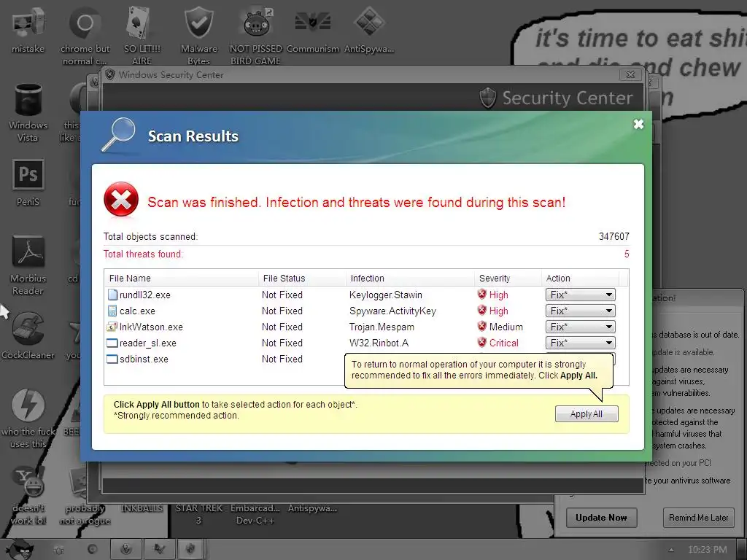Click the Update Now button
747x560 pixels.
point(601,518)
